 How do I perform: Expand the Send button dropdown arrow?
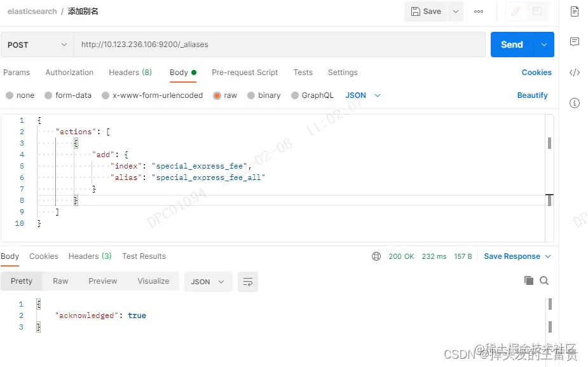pyautogui.click(x=544, y=45)
